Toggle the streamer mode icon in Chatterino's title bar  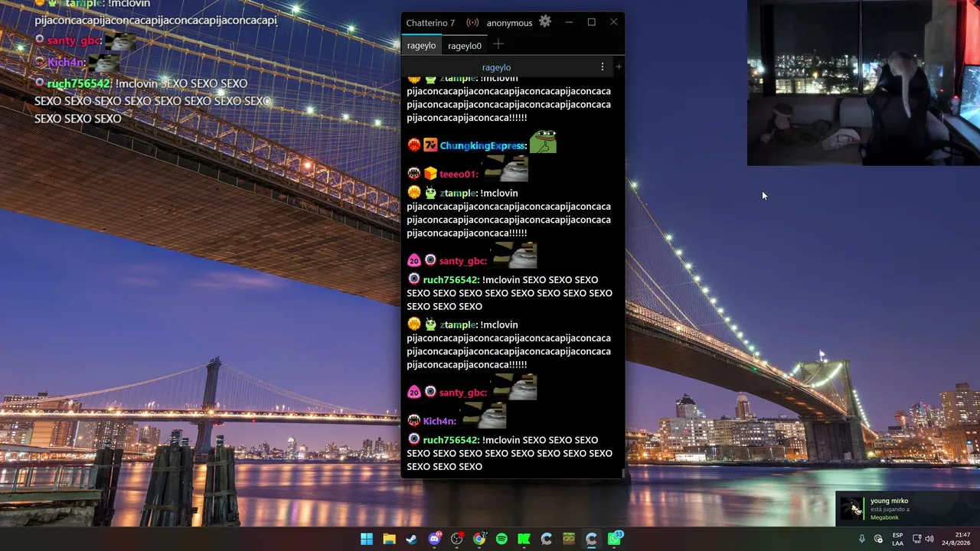(472, 23)
